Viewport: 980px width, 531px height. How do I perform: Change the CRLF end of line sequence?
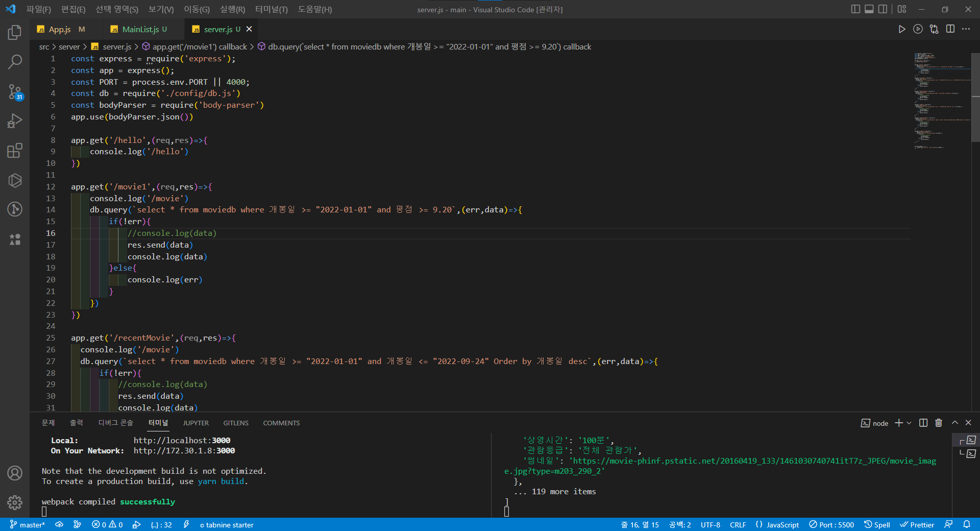coord(738,524)
